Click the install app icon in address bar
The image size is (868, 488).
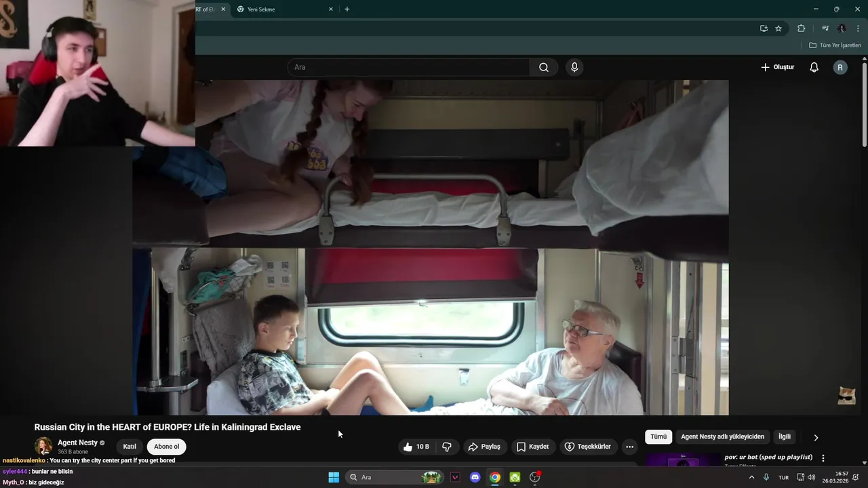(x=764, y=28)
